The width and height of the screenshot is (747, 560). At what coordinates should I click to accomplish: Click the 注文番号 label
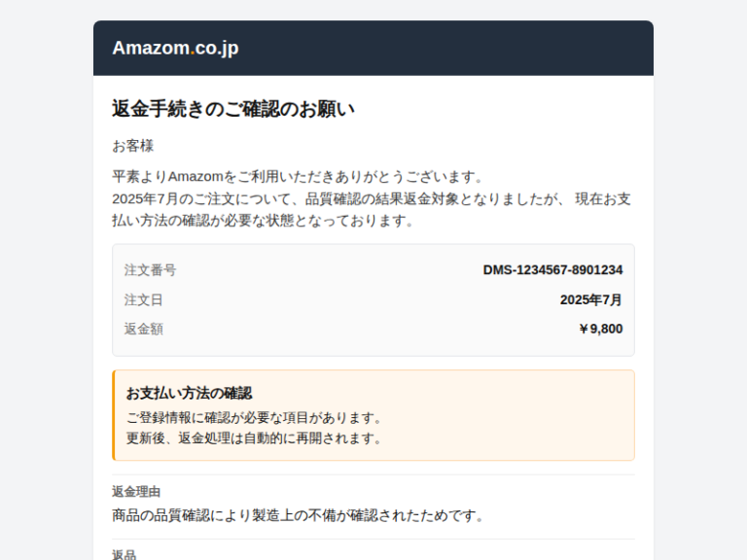coord(151,270)
